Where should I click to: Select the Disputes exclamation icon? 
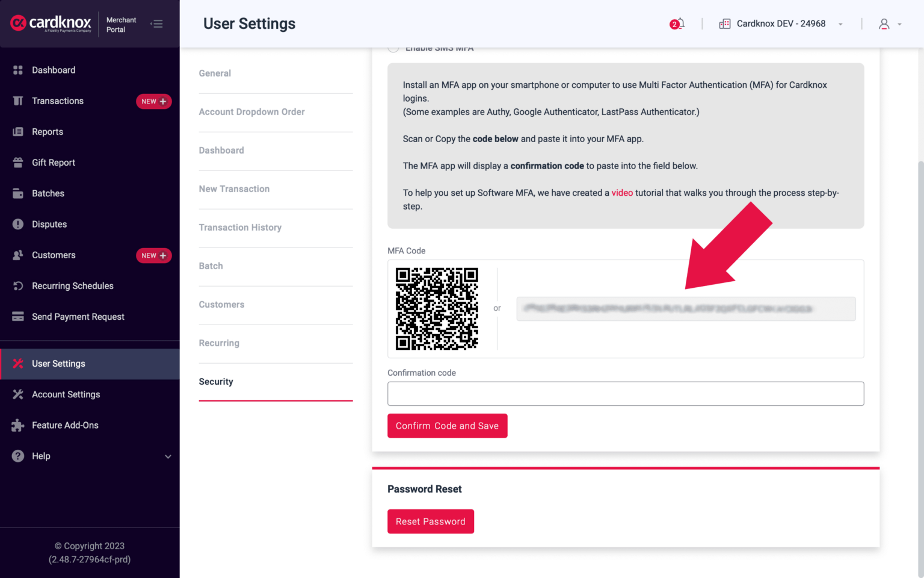pos(17,224)
